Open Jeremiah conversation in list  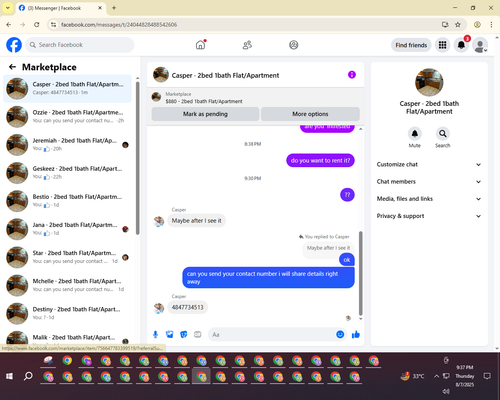coord(67,145)
